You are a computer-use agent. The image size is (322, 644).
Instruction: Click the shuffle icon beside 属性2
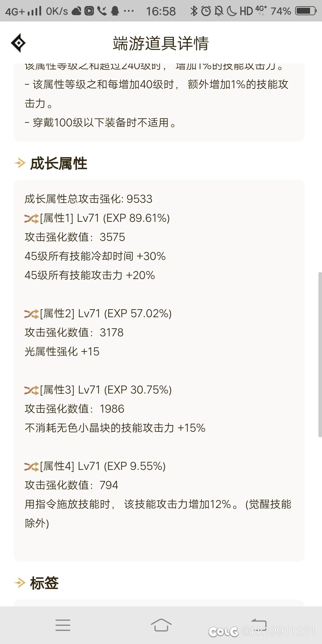coord(32,314)
